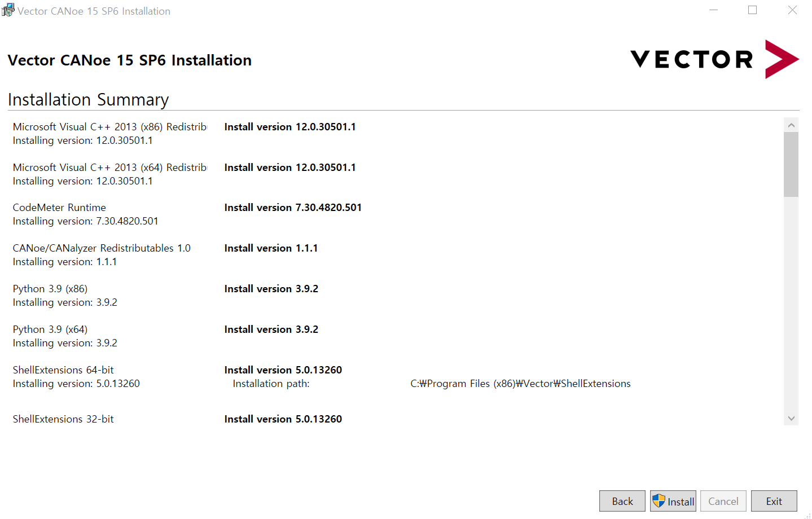Select 'Python 3.9 (x86)' entry
The height and width of the screenshot is (519, 812).
[x=50, y=289]
